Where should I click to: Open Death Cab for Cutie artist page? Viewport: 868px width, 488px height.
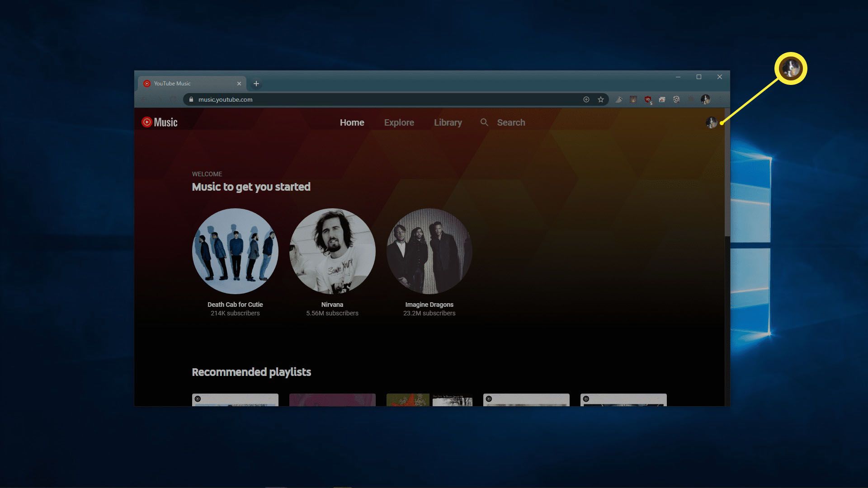[x=235, y=251]
